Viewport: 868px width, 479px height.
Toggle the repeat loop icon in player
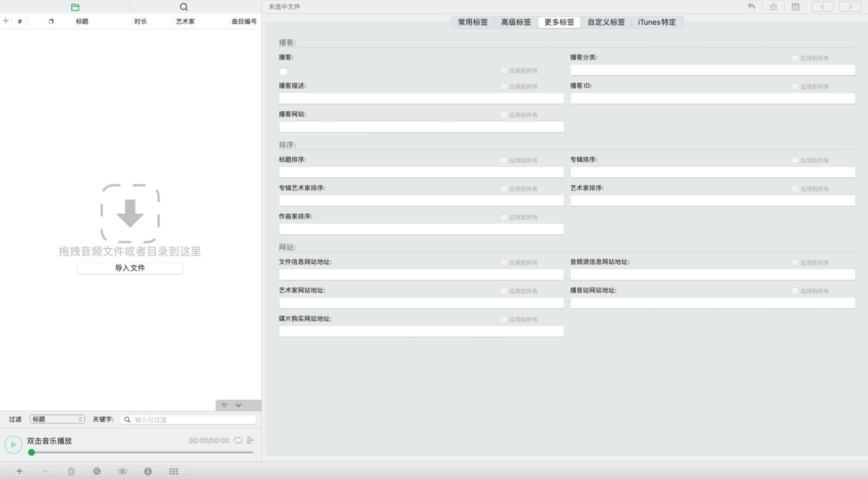(x=238, y=441)
